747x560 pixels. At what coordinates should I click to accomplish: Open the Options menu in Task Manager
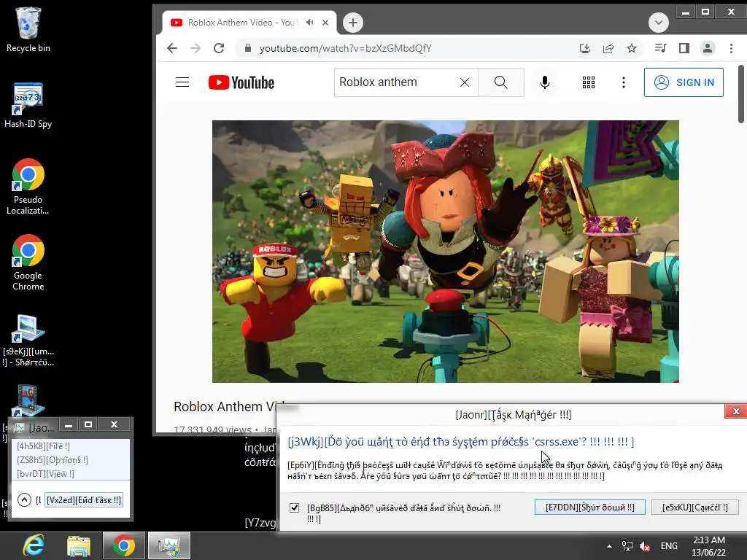pyautogui.click(x=53, y=460)
